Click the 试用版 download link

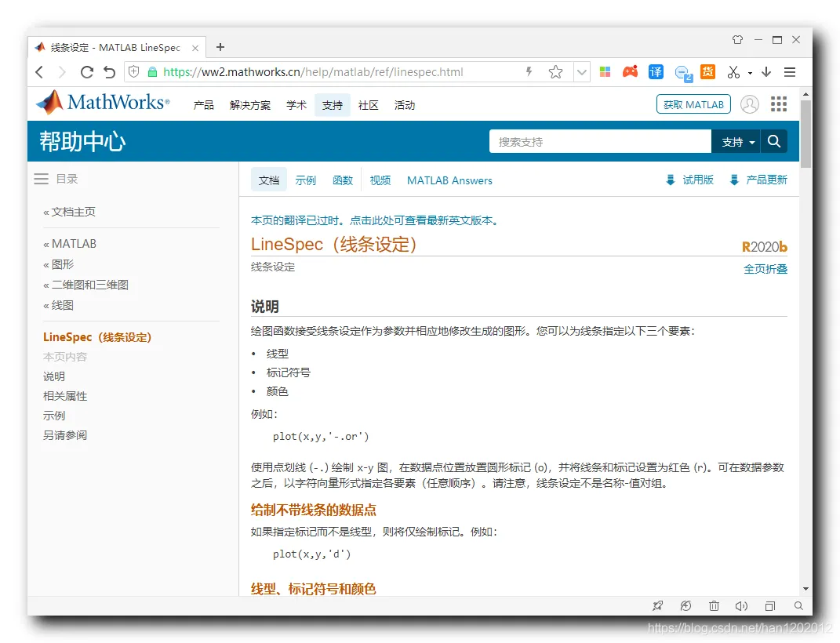(689, 180)
